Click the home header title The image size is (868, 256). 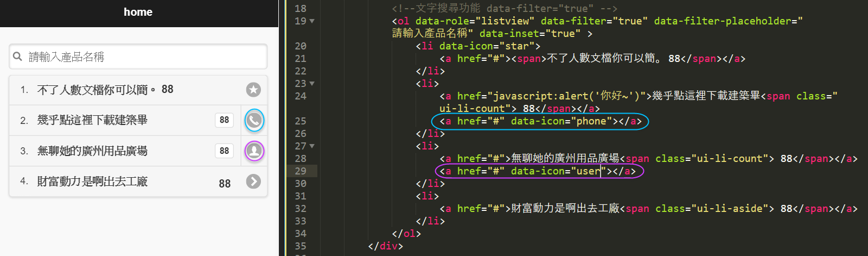tap(138, 12)
